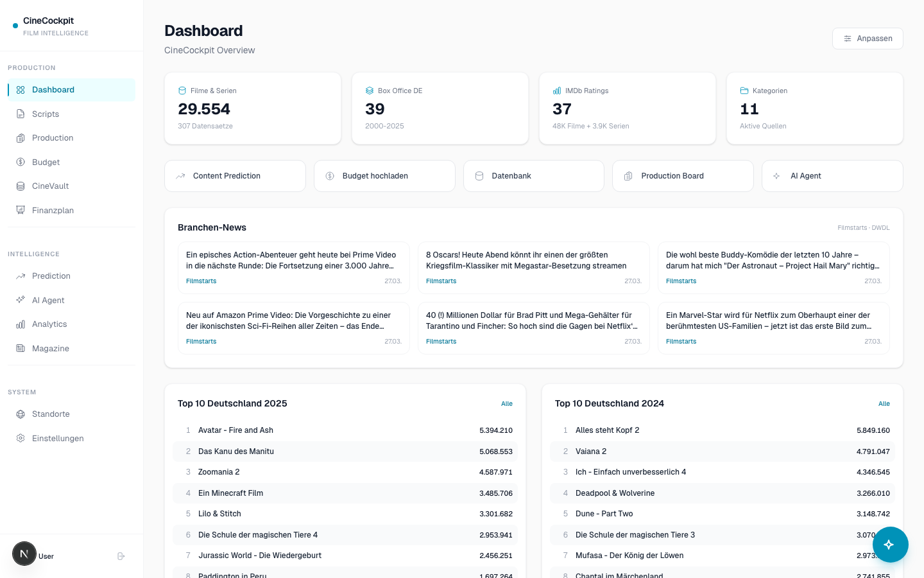This screenshot has width=924, height=578.
Task: Click the logout icon next to User
Action: coord(121,556)
